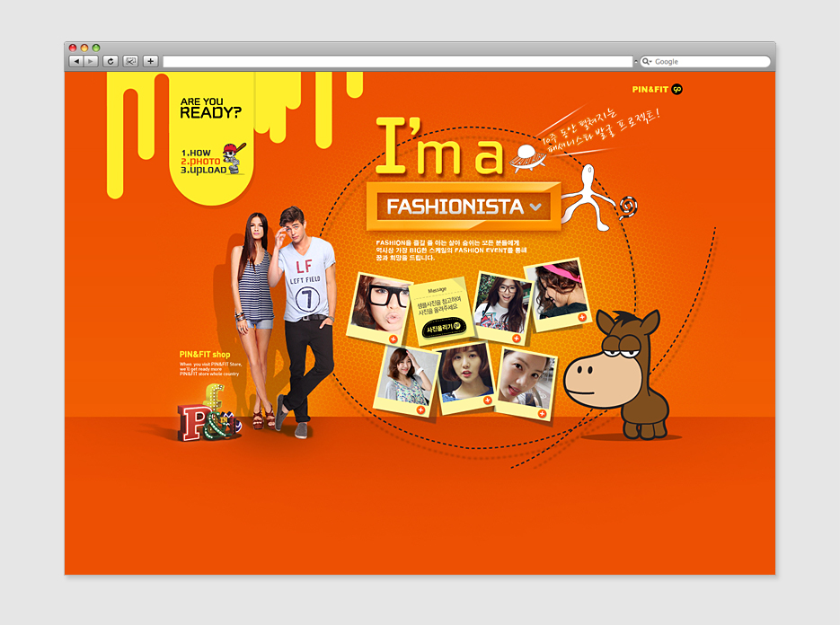The width and height of the screenshot is (840, 625).
Task: Click plus icon on floral top photo
Action: point(420,409)
